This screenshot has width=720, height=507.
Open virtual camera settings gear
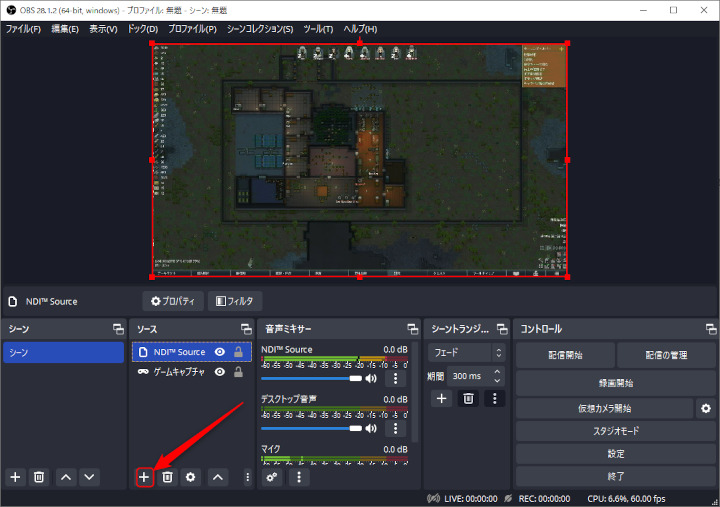tap(706, 408)
